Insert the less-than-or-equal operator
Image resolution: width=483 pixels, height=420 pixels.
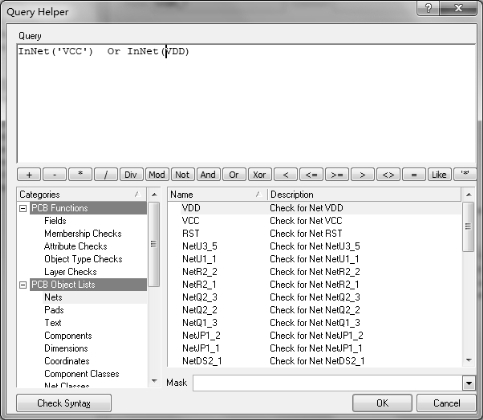click(311, 175)
